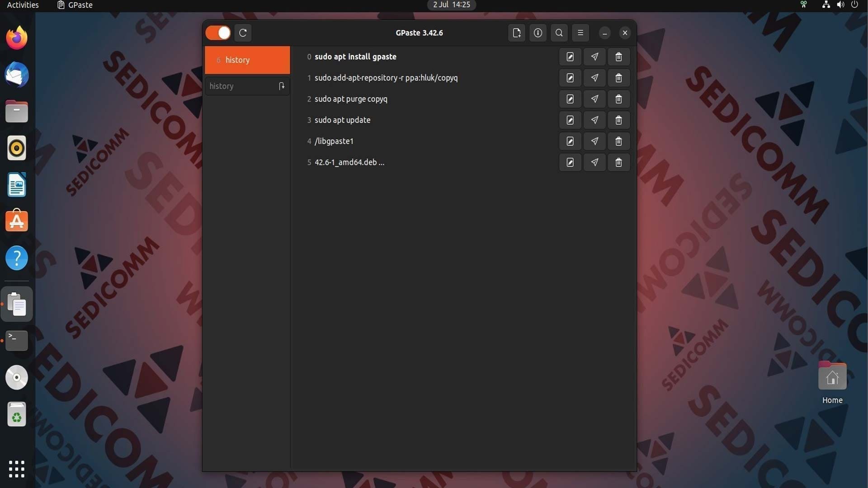Select clipboard item 'sudo apt update'

(342, 120)
